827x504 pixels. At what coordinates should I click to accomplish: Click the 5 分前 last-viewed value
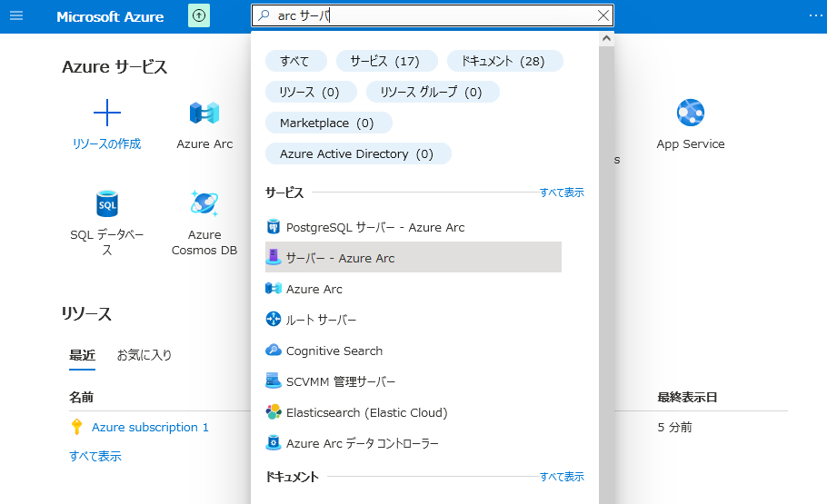tap(674, 427)
